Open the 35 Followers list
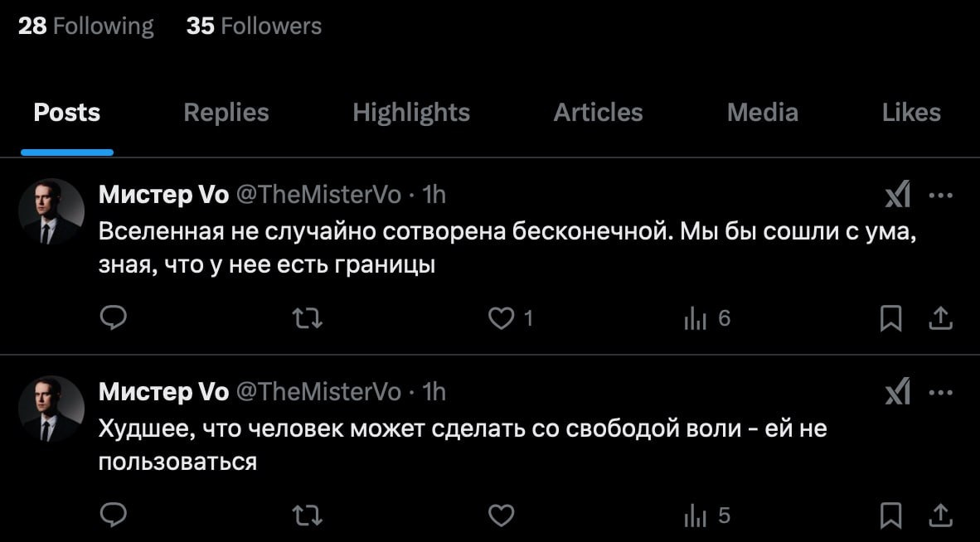 click(x=253, y=25)
